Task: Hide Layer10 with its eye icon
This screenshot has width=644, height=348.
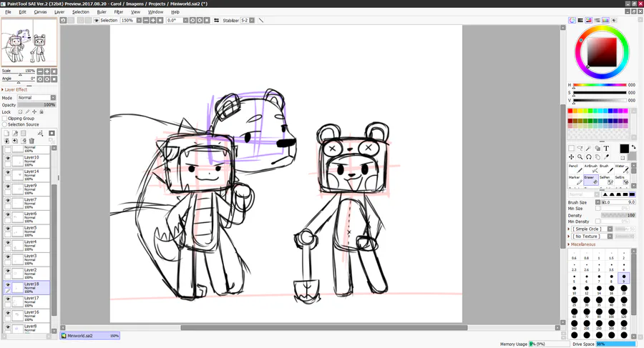Action: [x=8, y=158]
